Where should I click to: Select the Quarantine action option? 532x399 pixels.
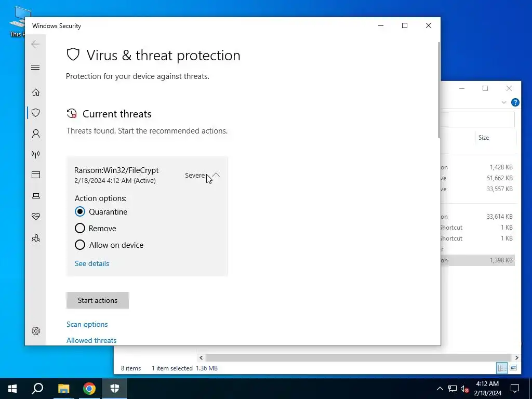coord(101,212)
